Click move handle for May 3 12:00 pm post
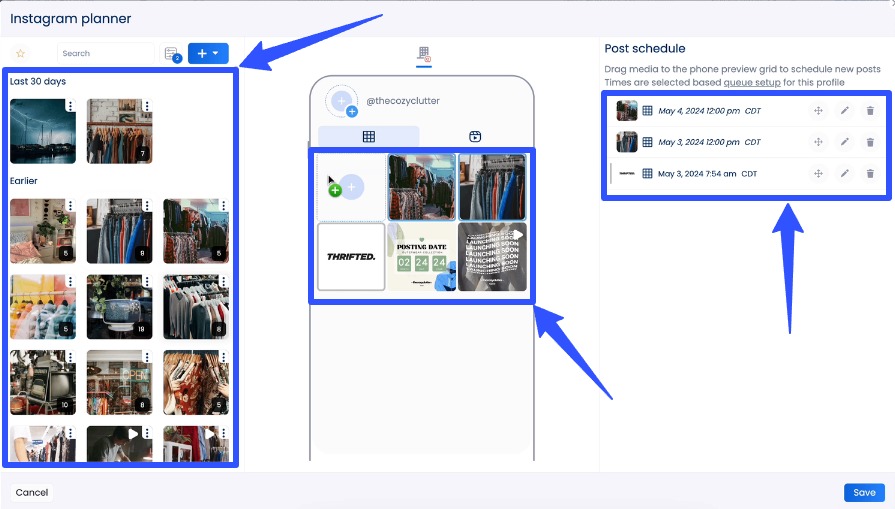Image resolution: width=895 pixels, height=509 pixels. [x=818, y=142]
